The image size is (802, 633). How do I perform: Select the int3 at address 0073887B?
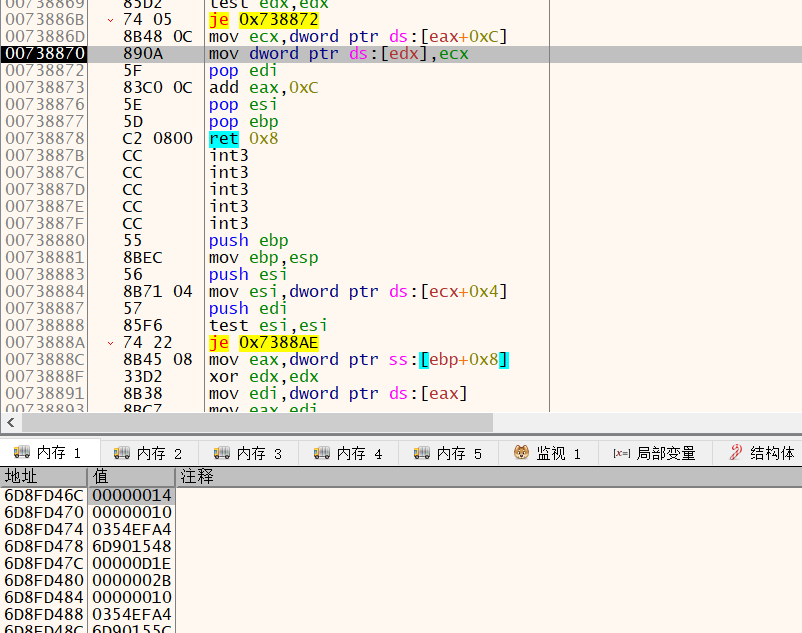click(x=229, y=155)
